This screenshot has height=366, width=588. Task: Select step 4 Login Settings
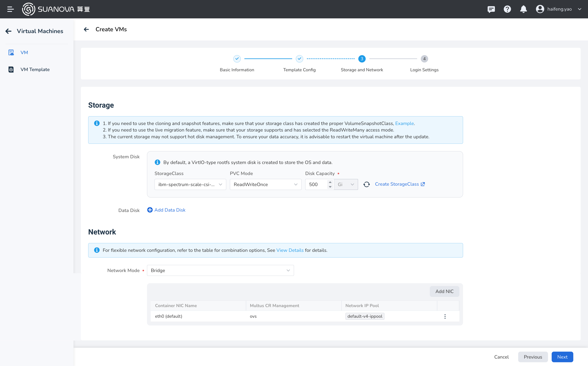pyautogui.click(x=424, y=59)
